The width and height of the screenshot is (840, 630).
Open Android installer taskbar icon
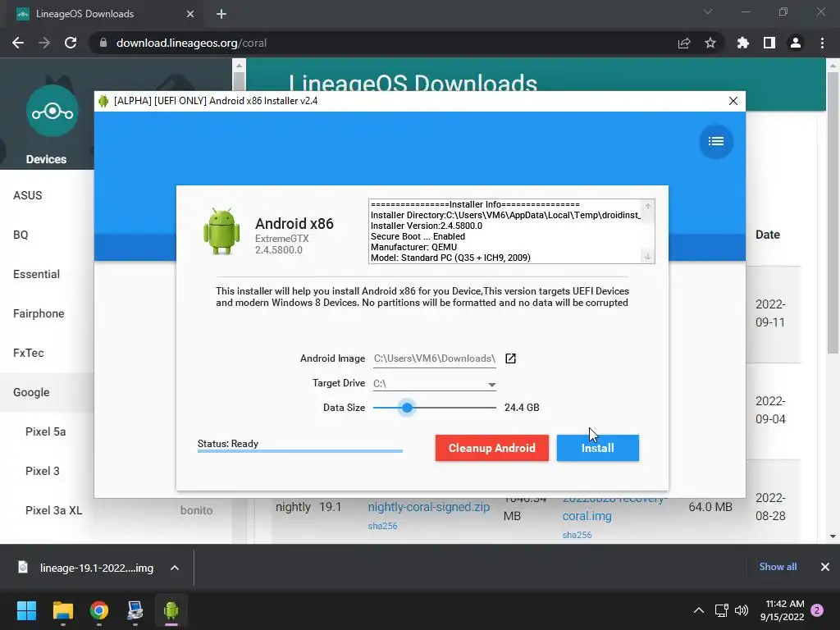click(171, 610)
